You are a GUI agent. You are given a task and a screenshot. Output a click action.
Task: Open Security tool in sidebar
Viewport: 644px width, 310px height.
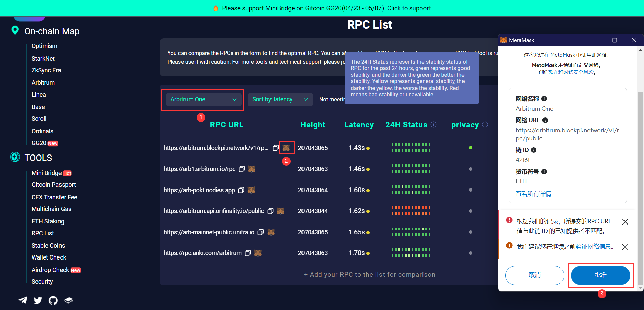click(42, 282)
